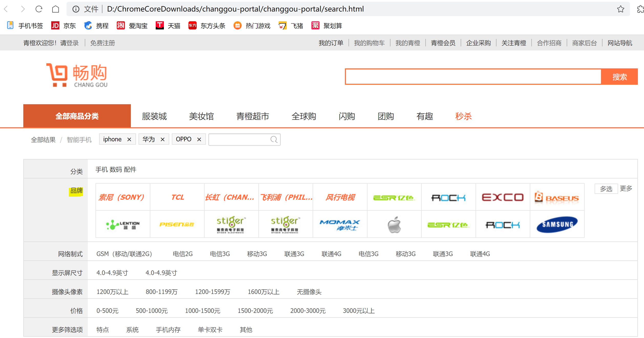Open the 东方头条 bookmark

tap(207, 26)
